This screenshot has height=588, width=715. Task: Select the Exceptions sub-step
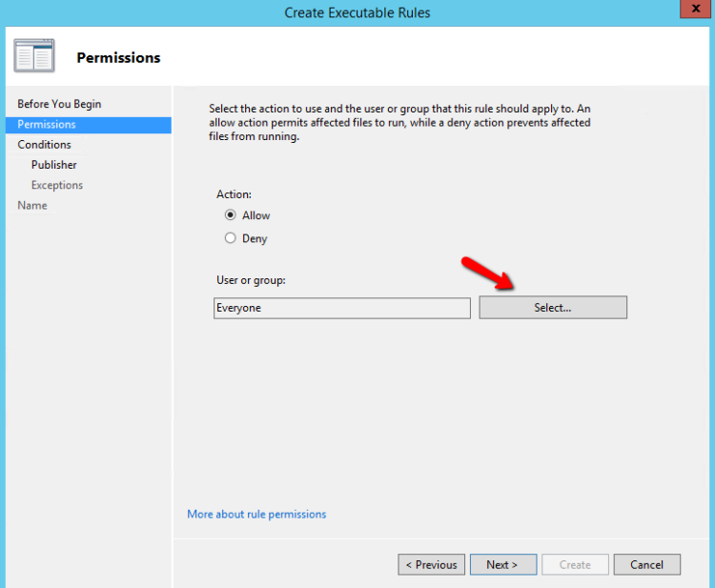(56, 185)
